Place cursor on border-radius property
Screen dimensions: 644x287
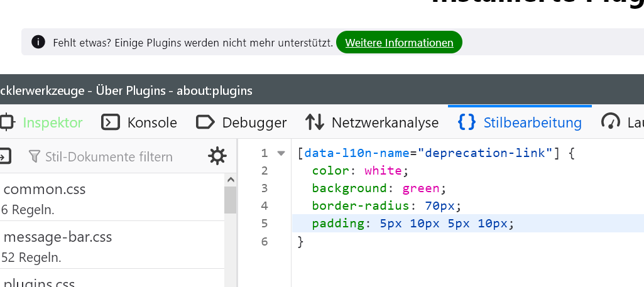(x=352, y=205)
